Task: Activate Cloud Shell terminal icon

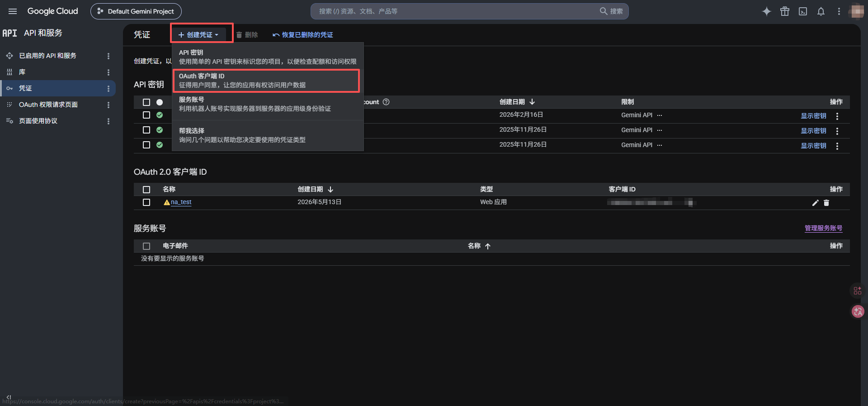Action: point(803,11)
